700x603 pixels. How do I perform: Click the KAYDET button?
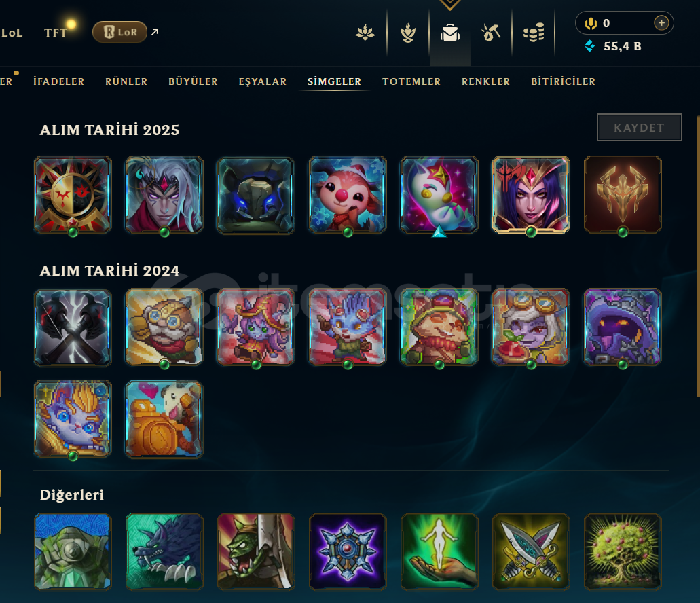[640, 128]
